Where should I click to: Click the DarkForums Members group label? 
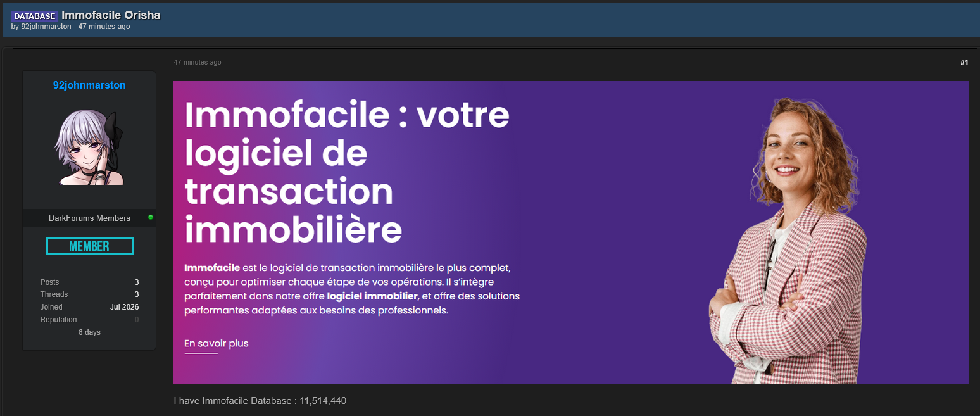pos(89,218)
